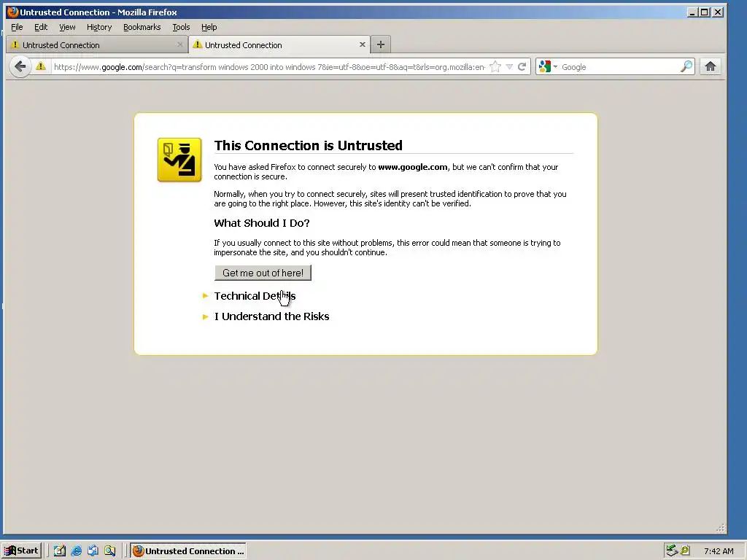Click the network connection tray icon

click(x=672, y=551)
